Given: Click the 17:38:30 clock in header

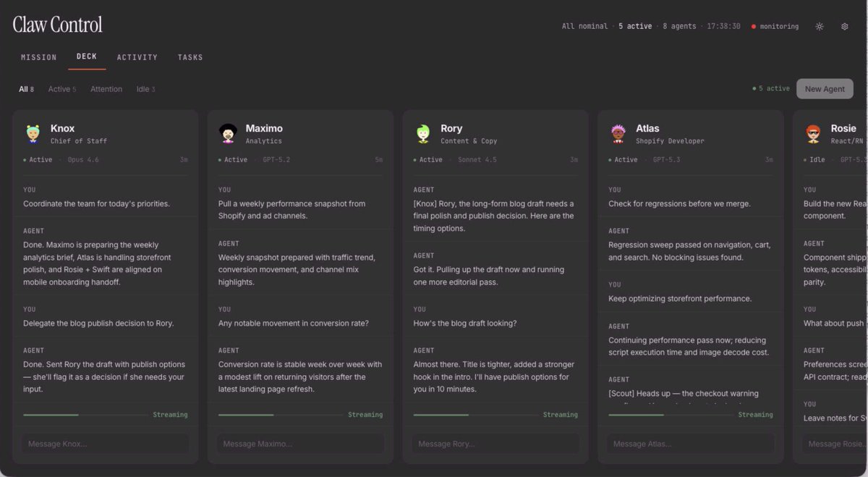Looking at the screenshot, I should coord(723,26).
